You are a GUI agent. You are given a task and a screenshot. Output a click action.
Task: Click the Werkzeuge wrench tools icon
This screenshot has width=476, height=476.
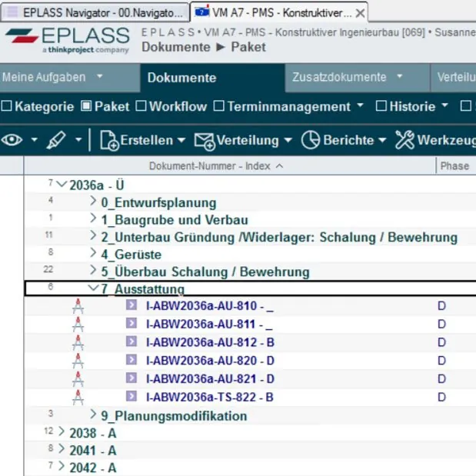[x=404, y=140]
